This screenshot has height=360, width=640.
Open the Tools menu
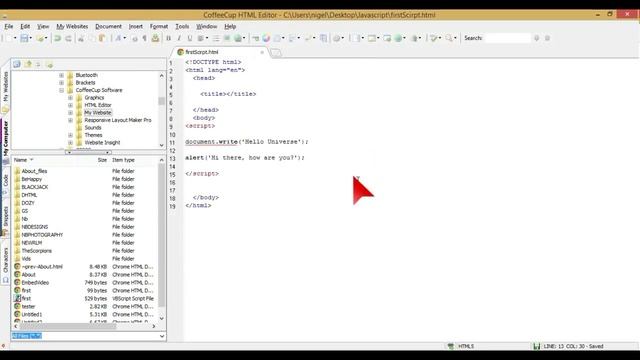click(182, 26)
